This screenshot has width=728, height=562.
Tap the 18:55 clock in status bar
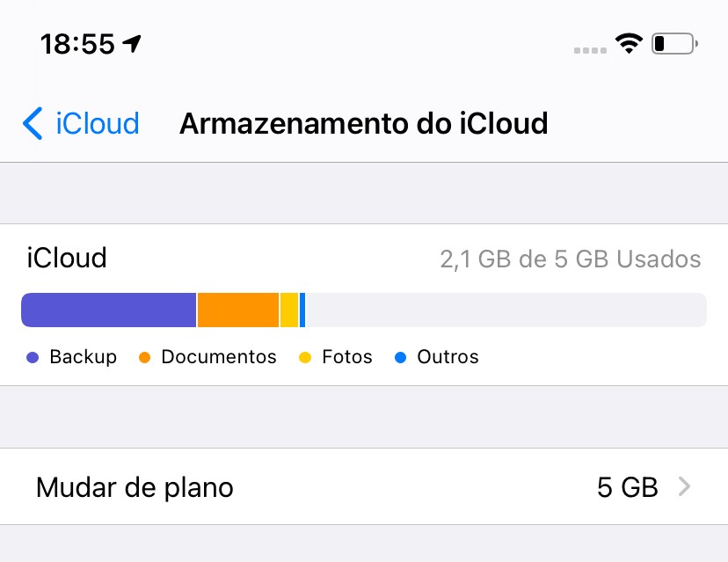click(x=77, y=44)
